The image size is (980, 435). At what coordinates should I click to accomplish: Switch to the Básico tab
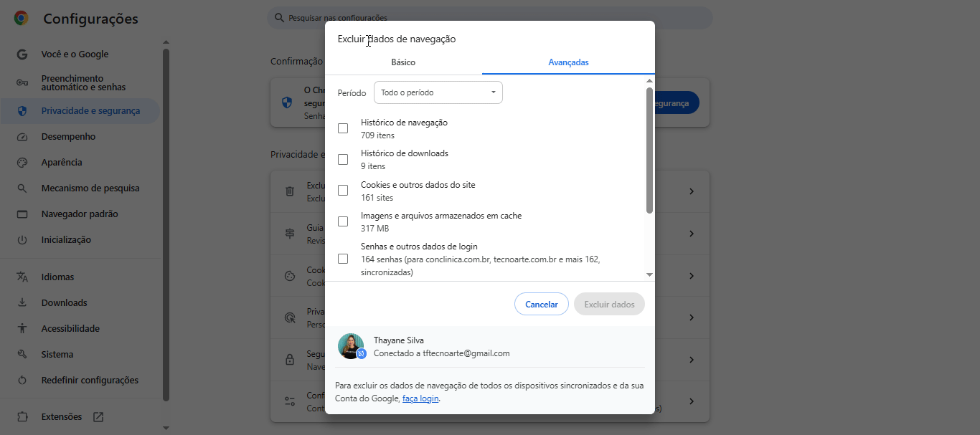click(x=403, y=62)
